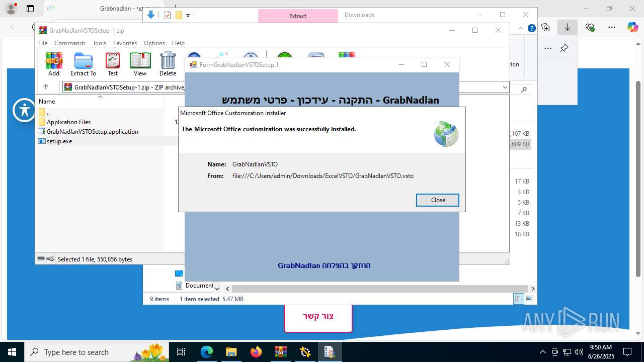Screen dimensions: 644x362
Task: Click the website accessibility icon
Action: [x=25, y=110]
